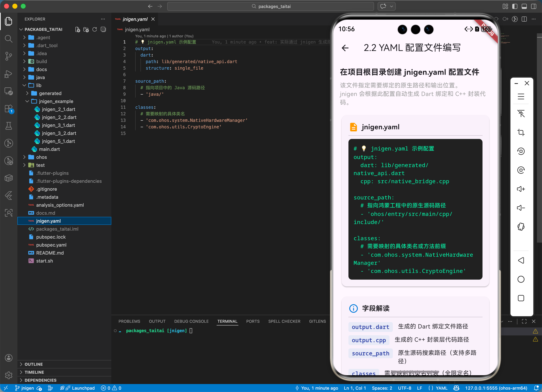Click YAML language mode in status bar
Image resolution: width=542 pixels, height=392 pixels.
coord(441,388)
